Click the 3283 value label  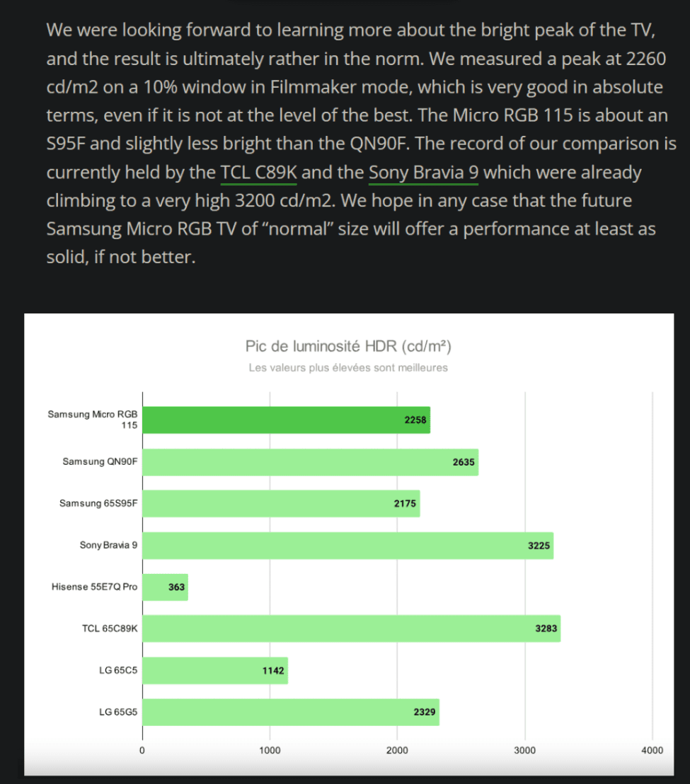(547, 628)
